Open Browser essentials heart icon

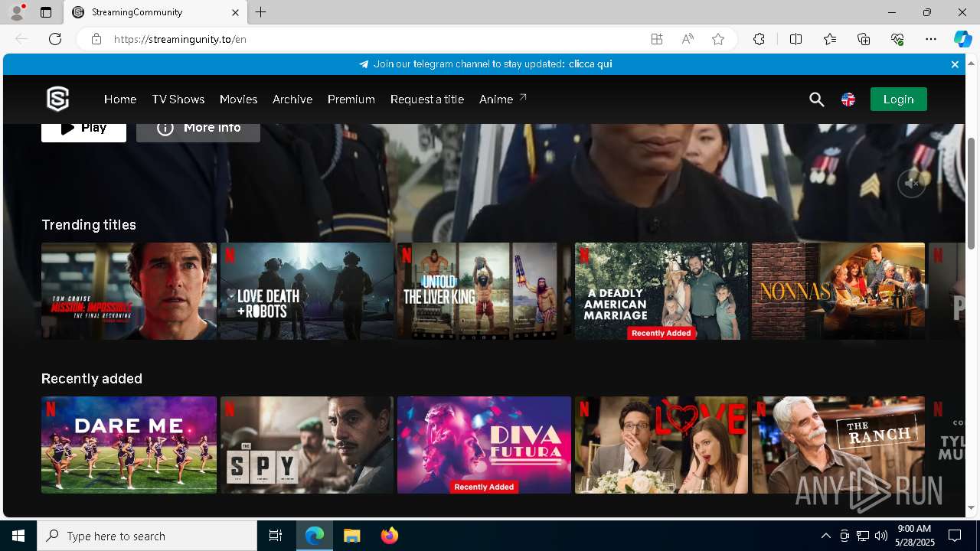click(x=897, y=39)
